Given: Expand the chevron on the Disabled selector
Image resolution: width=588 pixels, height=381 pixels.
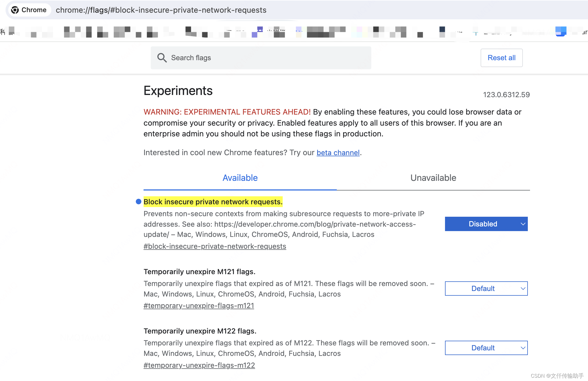Looking at the screenshot, I should coord(522,224).
